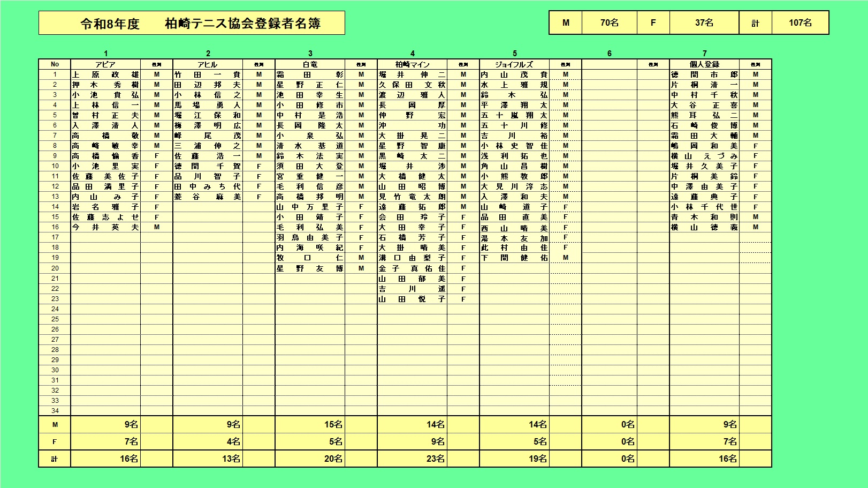
Task: Select the name cell '小林千代世'
Action: click(x=704, y=207)
